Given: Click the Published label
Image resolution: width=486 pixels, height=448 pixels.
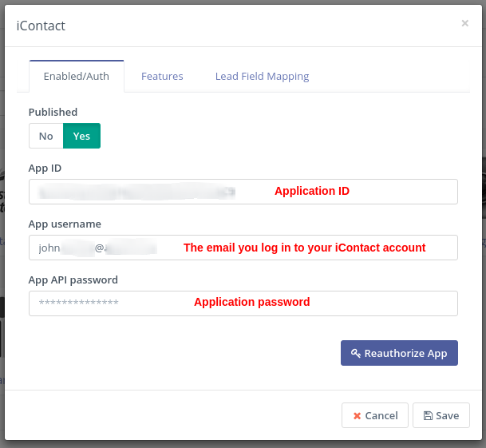Looking at the screenshot, I should click(53, 113).
